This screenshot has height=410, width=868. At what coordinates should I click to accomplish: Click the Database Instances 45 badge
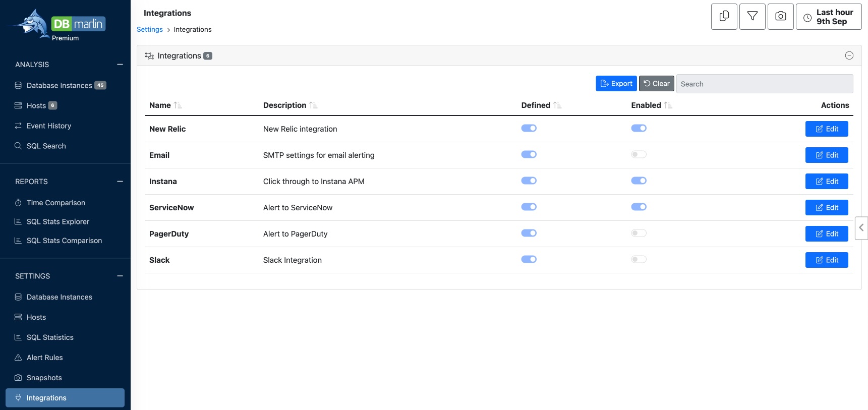(100, 85)
